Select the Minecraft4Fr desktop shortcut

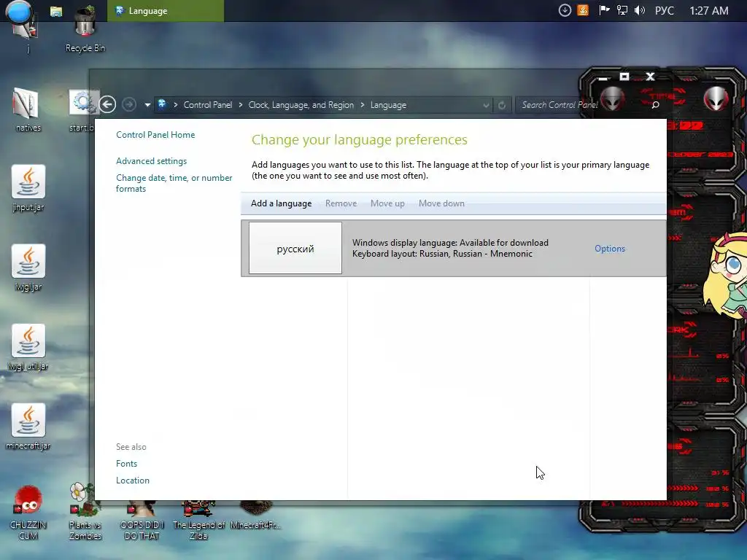point(255,516)
